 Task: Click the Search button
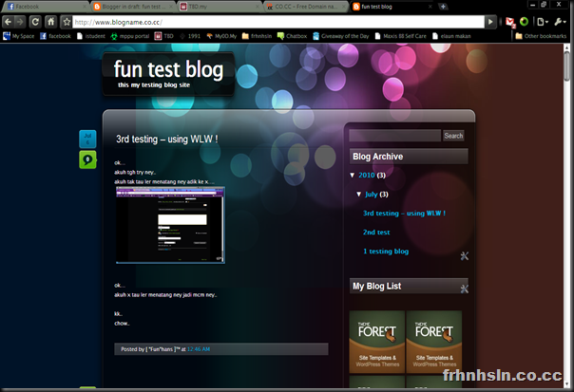[453, 136]
